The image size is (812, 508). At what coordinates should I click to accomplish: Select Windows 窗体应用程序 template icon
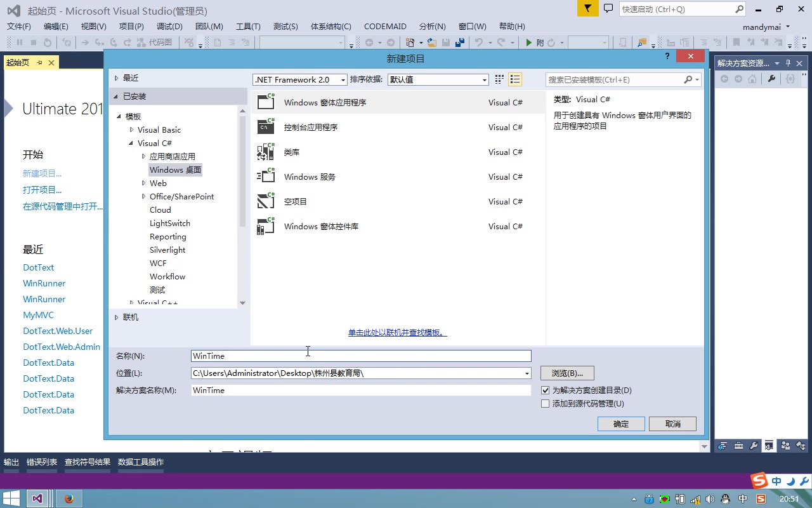click(266, 102)
